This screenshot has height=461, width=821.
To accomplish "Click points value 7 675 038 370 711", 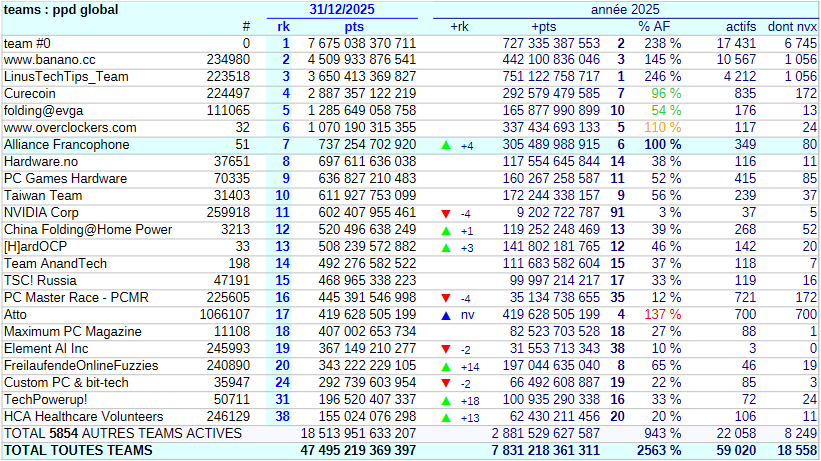I will coord(362,43).
